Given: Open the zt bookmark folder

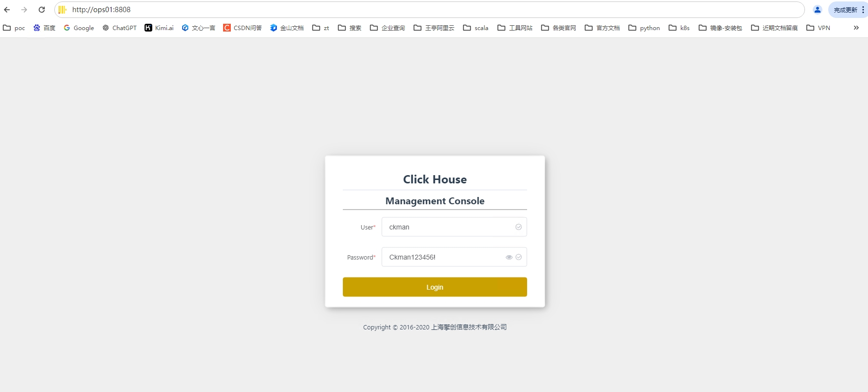Looking at the screenshot, I should point(321,28).
